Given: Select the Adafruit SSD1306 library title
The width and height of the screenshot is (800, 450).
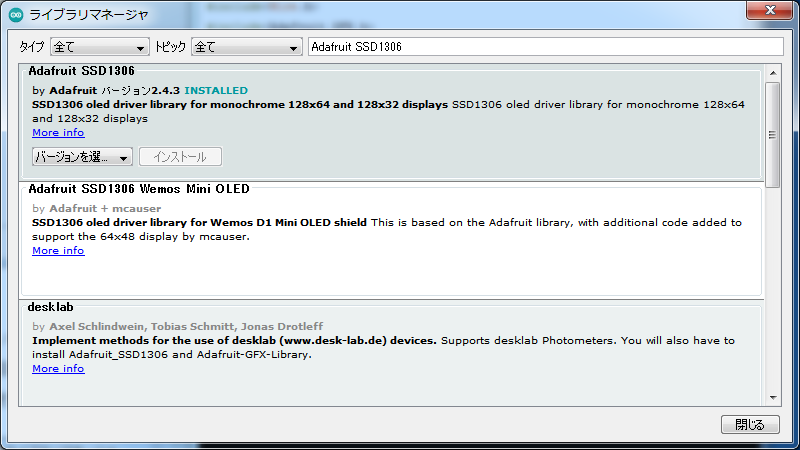Looking at the screenshot, I should point(82,71).
